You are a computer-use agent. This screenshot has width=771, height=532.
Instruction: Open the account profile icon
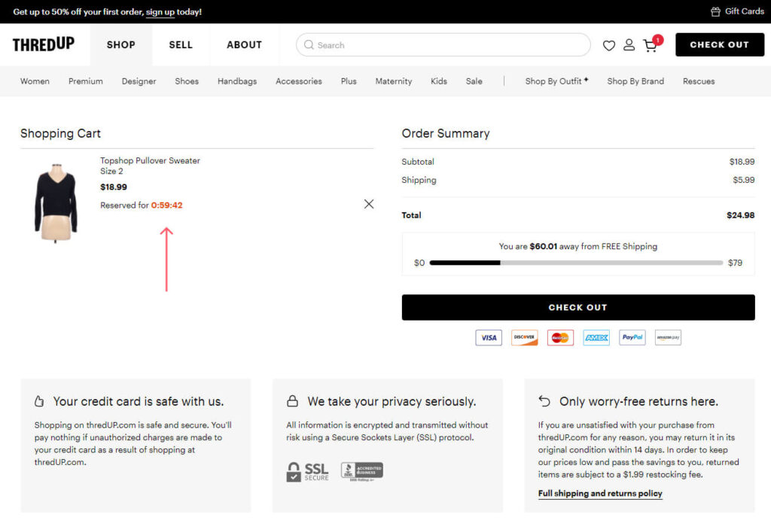coord(629,45)
